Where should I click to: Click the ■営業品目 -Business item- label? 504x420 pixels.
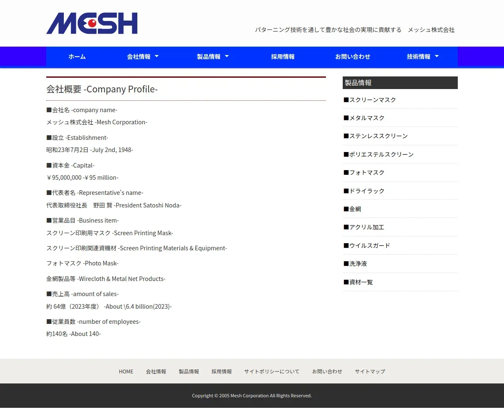coord(83,220)
